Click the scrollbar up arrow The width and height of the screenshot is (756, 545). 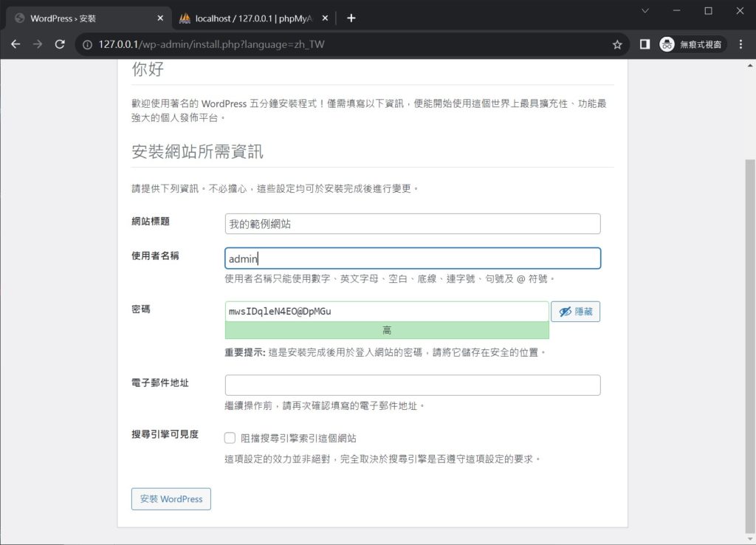point(750,66)
